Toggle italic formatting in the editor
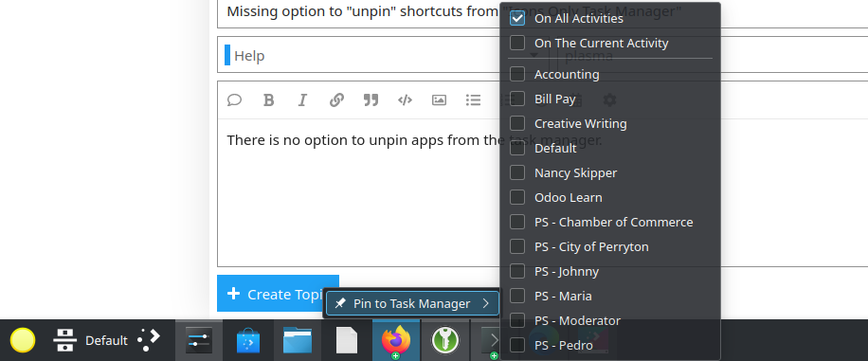The image size is (868, 361). point(302,100)
